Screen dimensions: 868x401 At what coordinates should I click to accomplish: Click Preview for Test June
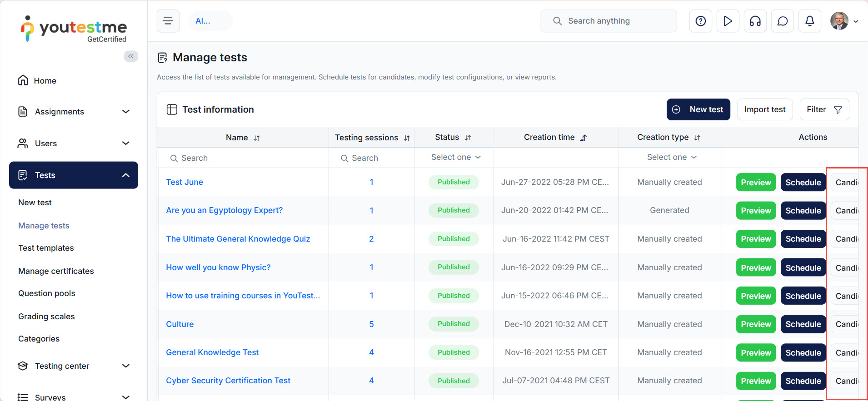(x=756, y=183)
